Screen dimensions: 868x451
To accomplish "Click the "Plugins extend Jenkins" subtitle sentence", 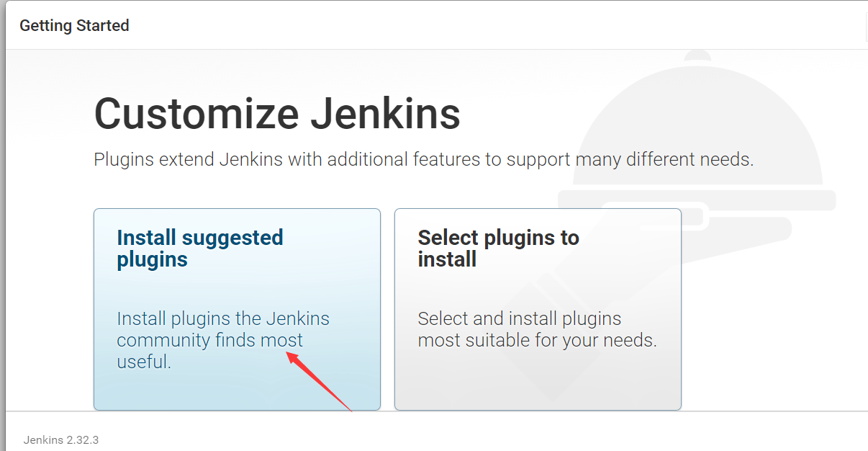I will [x=423, y=159].
